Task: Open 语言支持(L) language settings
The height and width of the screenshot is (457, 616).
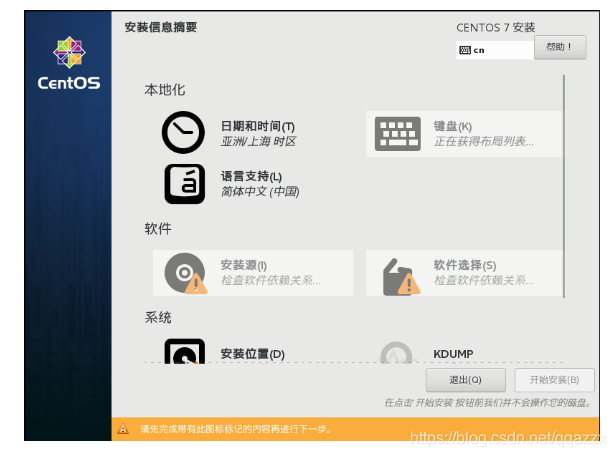Action: [251, 176]
